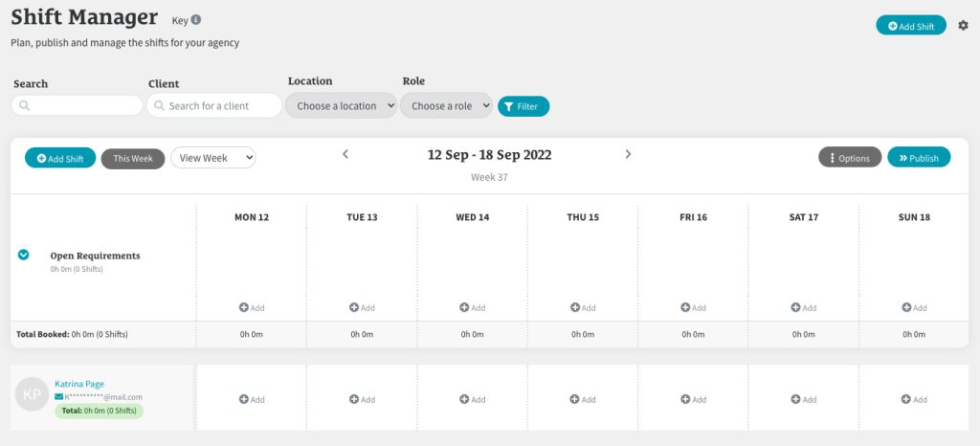The image size is (980, 446).
Task: Go to previous week arrow
Action: point(345,154)
